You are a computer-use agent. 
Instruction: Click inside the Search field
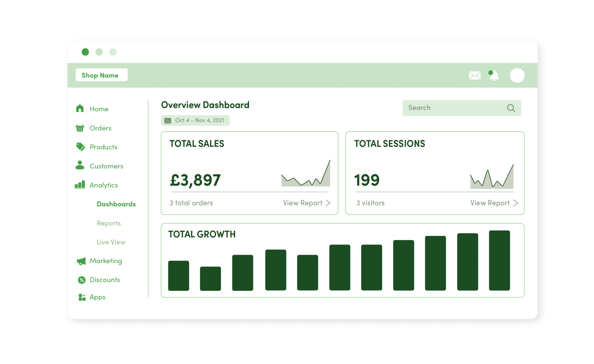point(462,108)
